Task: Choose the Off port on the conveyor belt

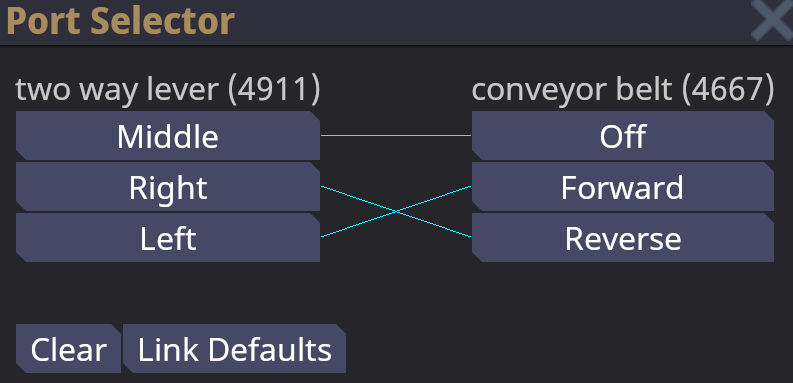Action: click(623, 136)
